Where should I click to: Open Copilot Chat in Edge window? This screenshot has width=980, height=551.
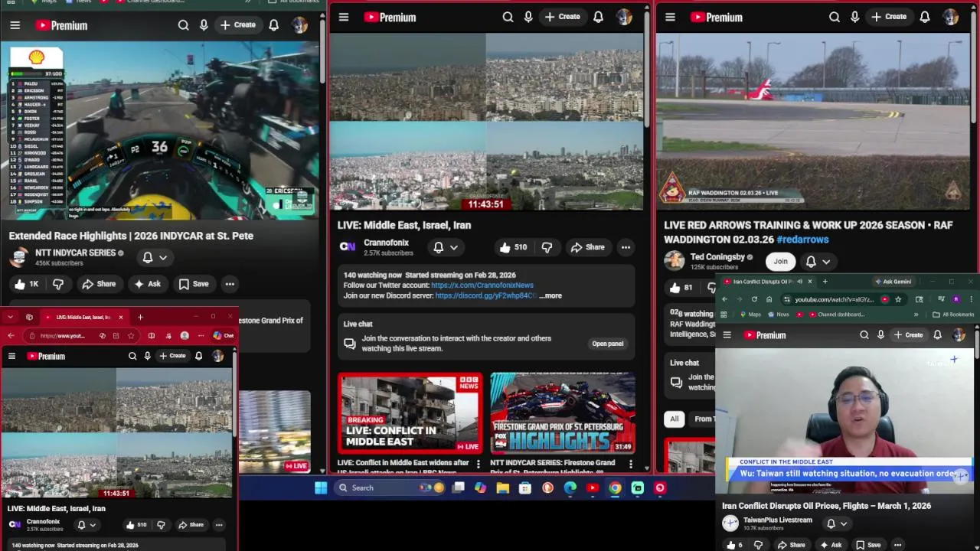pyautogui.click(x=224, y=335)
